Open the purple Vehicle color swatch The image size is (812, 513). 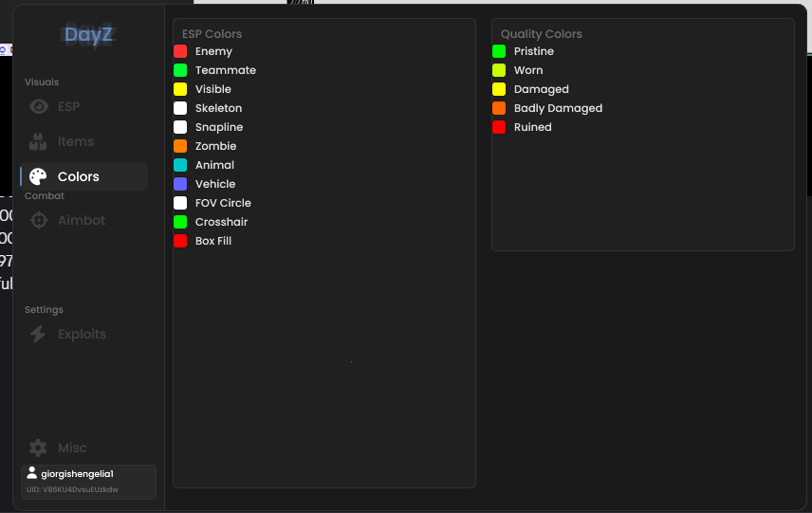tap(180, 184)
